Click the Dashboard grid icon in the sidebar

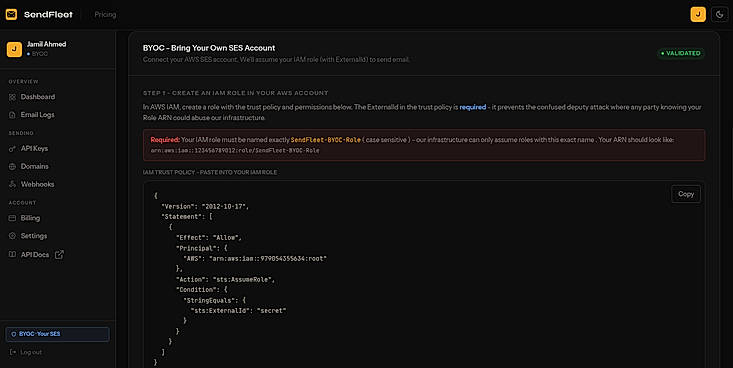[12, 97]
